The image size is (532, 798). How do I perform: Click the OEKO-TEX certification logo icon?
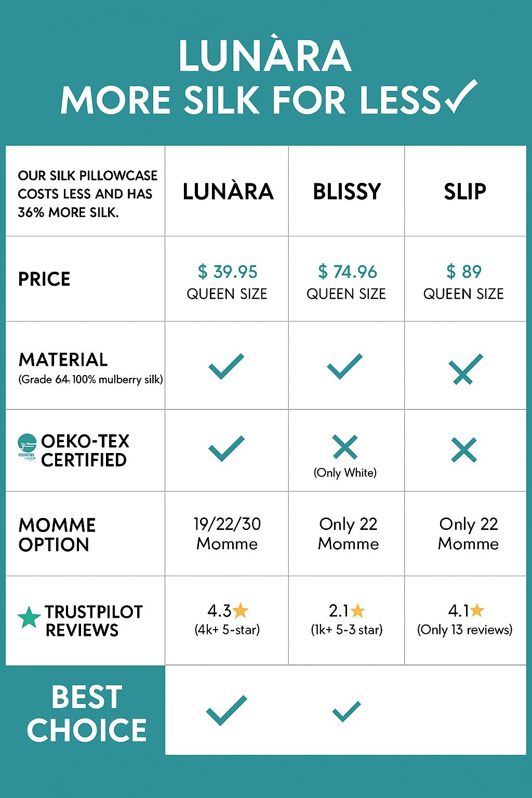tap(27, 447)
